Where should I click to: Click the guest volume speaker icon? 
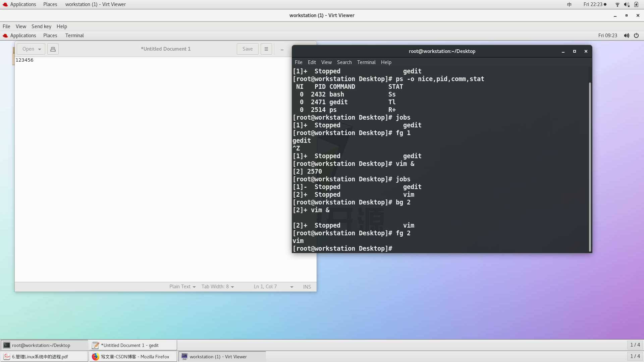click(626, 36)
